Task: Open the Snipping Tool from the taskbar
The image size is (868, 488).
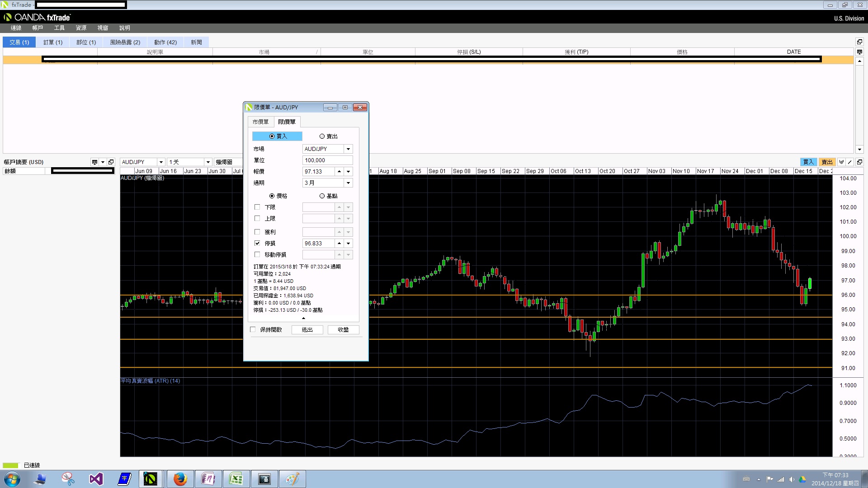Action: point(68,479)
